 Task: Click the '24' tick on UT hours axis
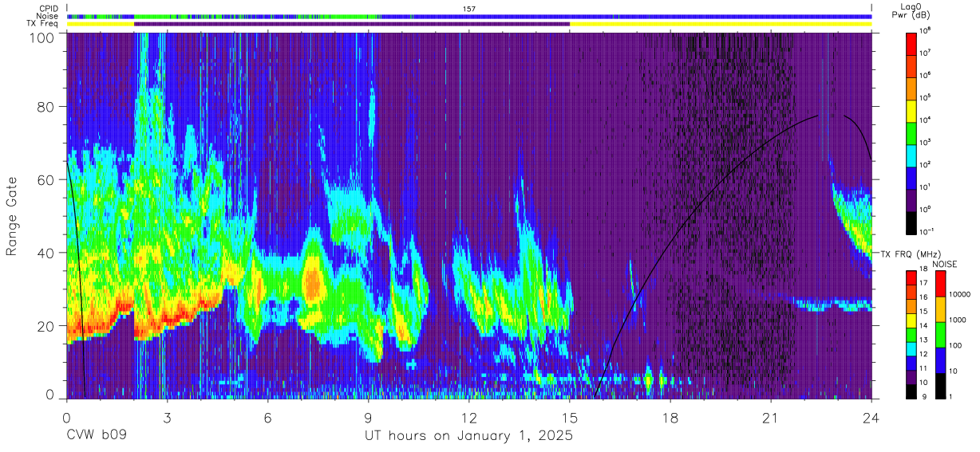click(x=871, y=416)
